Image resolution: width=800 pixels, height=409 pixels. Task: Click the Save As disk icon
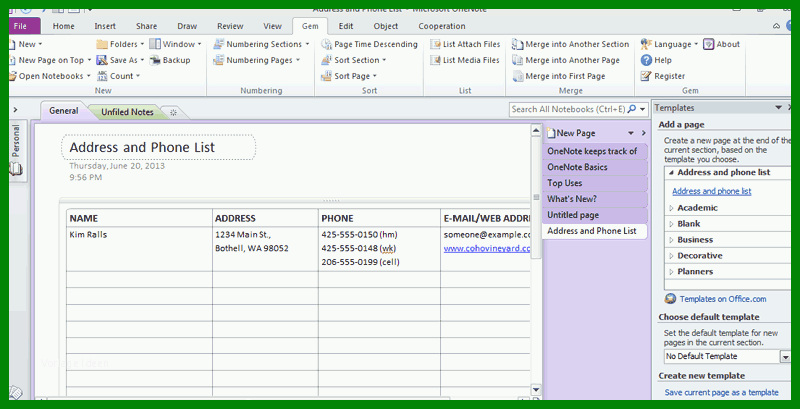102,60
